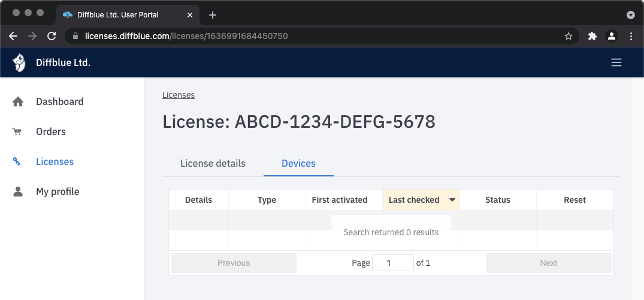Open the hamburger menu in header

616,62
